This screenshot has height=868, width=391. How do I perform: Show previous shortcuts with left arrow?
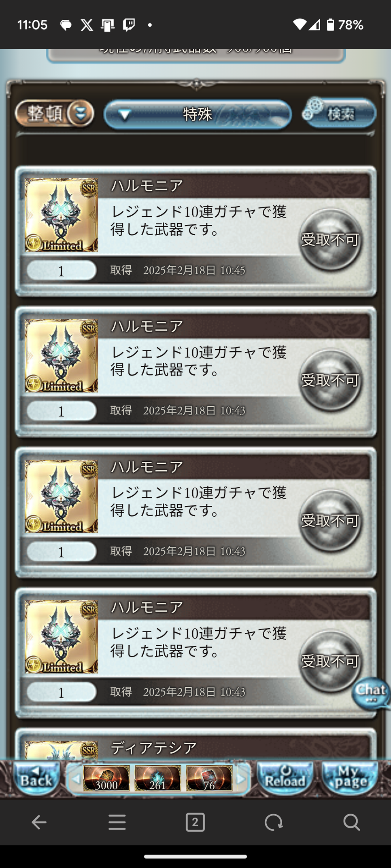(75, 779)
